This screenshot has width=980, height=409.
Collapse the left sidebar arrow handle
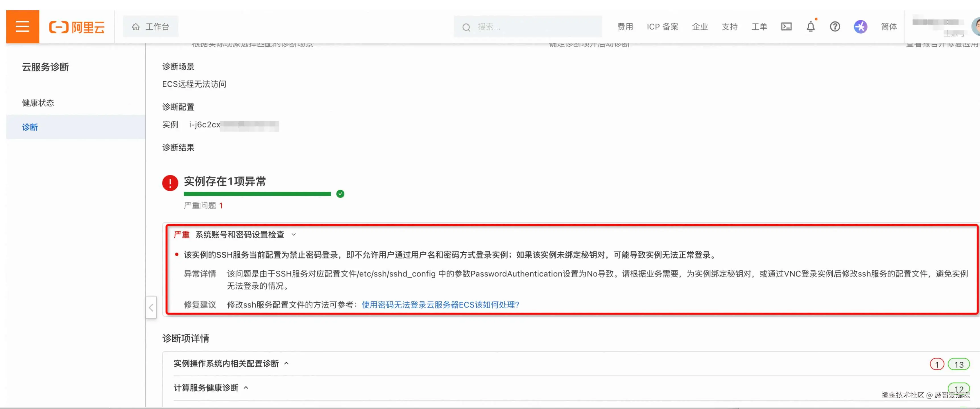coord(151,307)
